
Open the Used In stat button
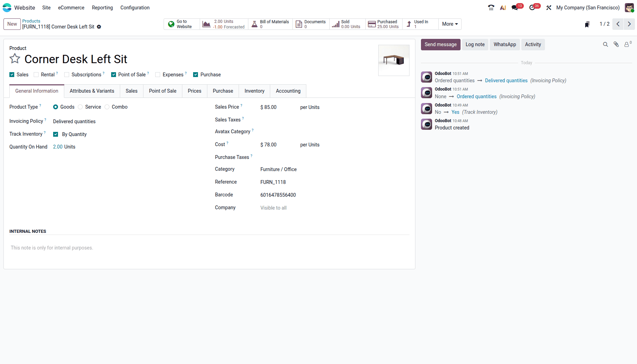point(420,24)
